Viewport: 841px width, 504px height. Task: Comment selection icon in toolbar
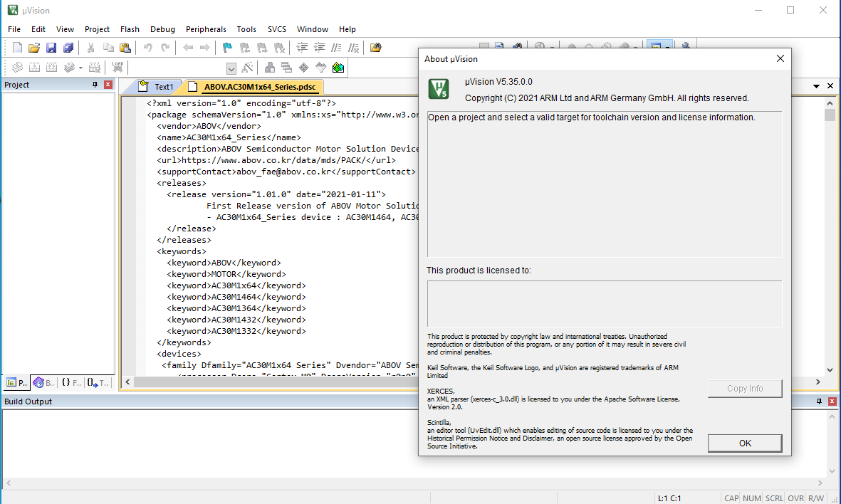(x=336, y=48)
